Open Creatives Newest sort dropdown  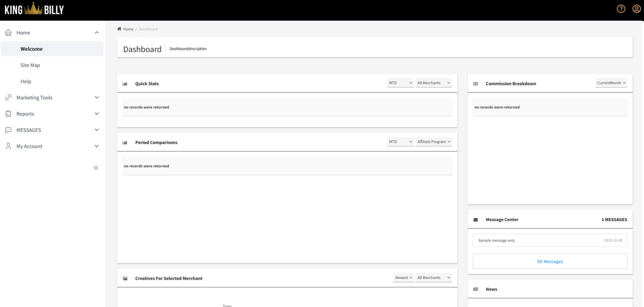[404, 278]
